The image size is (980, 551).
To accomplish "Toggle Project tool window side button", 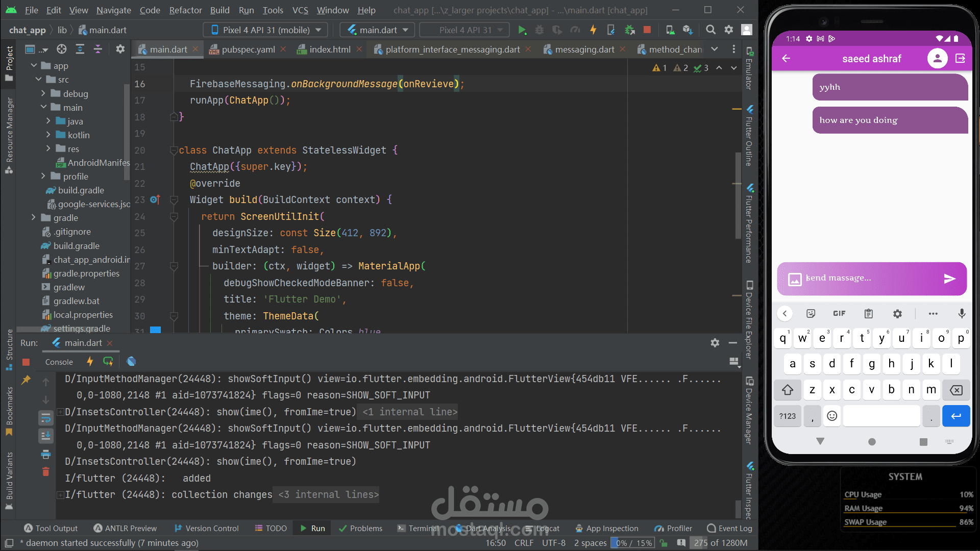I will (x=9, y=63).
